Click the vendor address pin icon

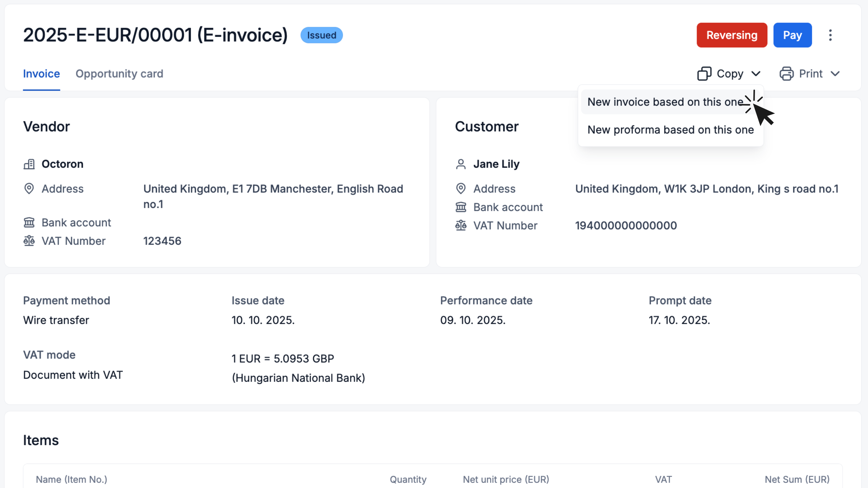29,189
